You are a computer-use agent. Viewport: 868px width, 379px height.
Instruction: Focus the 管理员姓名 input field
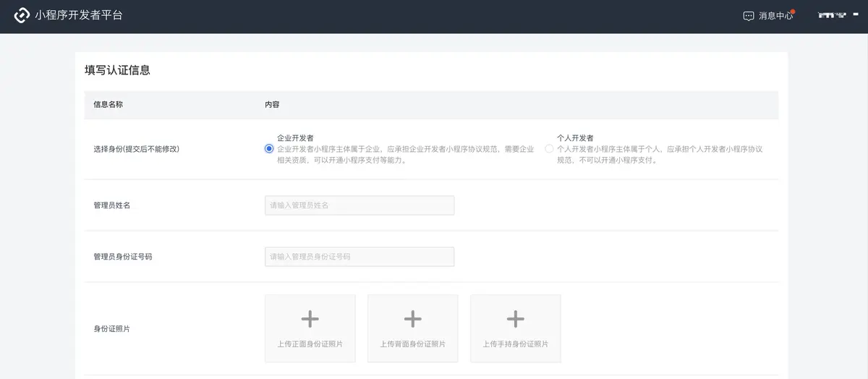click(x=359, y=205)
